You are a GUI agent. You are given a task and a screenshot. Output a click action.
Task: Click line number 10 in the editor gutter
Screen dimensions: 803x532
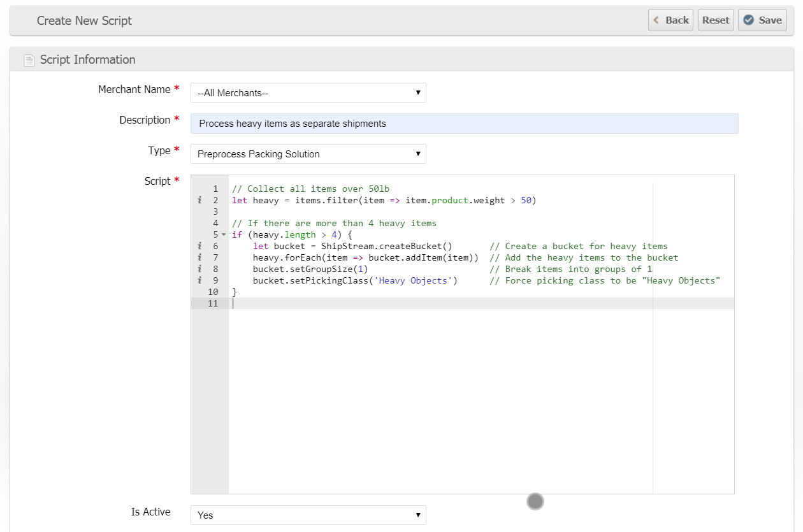click(213, 292)
